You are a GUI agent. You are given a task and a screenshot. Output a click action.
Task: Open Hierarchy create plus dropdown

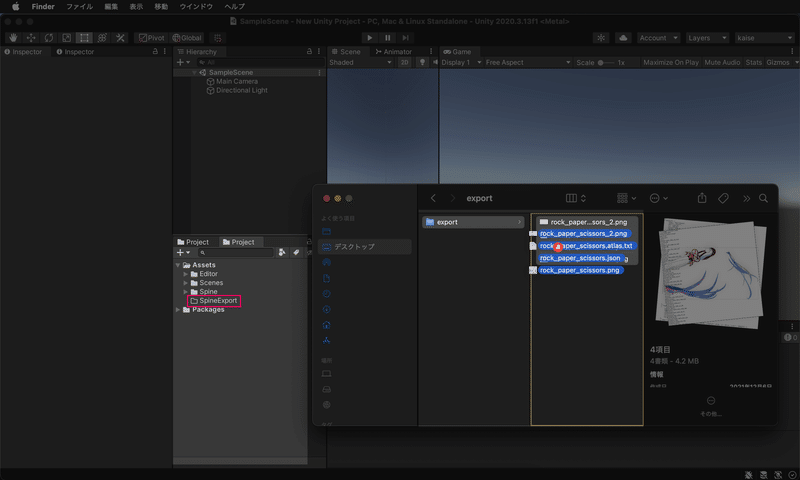pyautogui.click(x=183, y=62)
